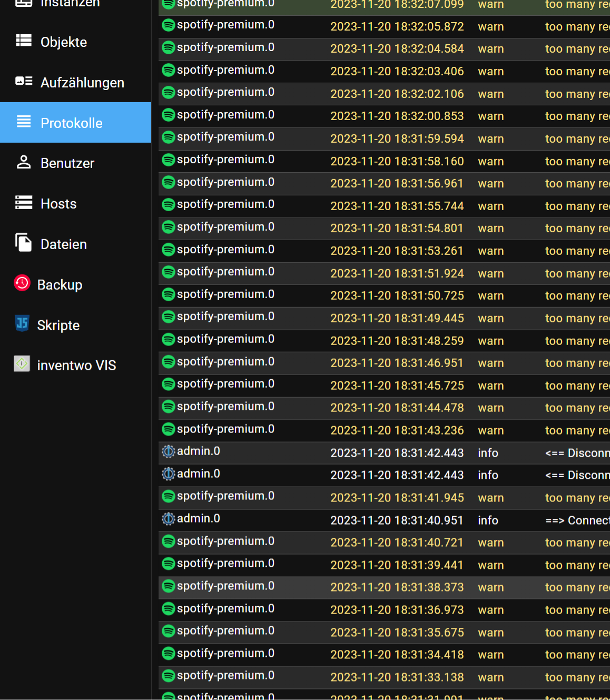Screen dimensions: 610x700
Task: Click the Benutzer person icon
Action: click(24, 162)
